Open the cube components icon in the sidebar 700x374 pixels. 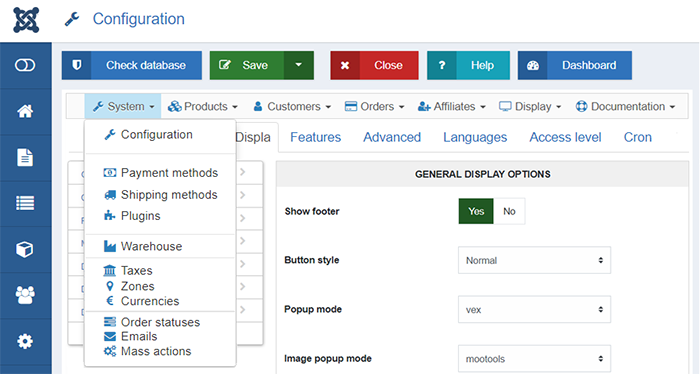pos(25,249)
